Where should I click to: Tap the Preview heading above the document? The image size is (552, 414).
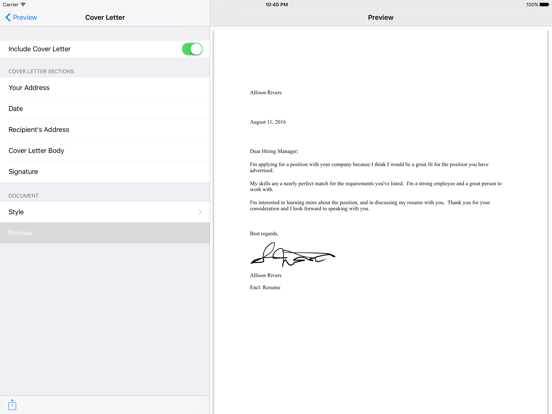click(381, 17)
